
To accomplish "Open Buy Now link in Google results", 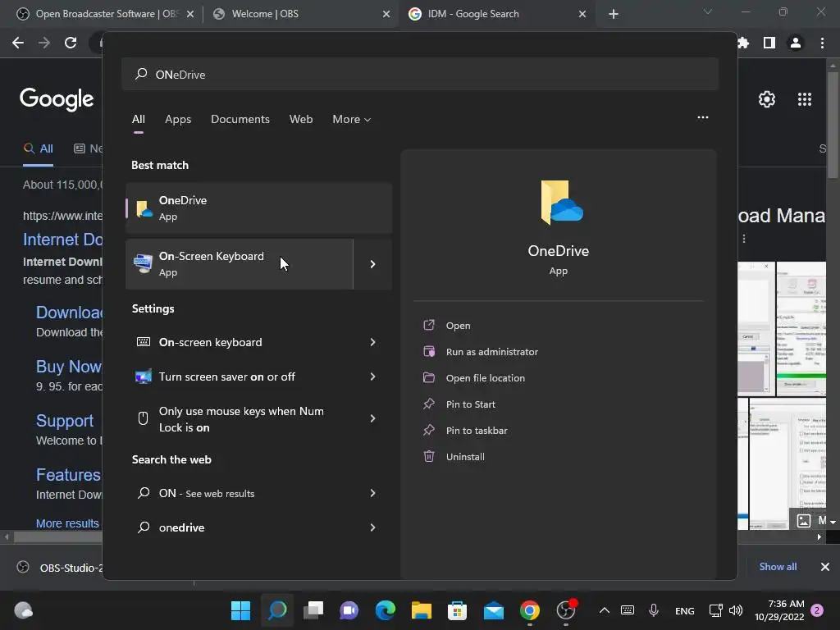I will point(69,367).
